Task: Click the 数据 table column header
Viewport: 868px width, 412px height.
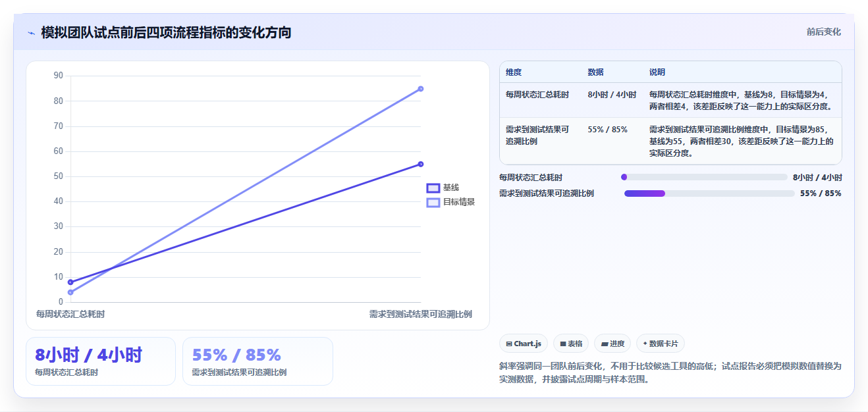Action: pyautogui.click(x=595, y=72)
